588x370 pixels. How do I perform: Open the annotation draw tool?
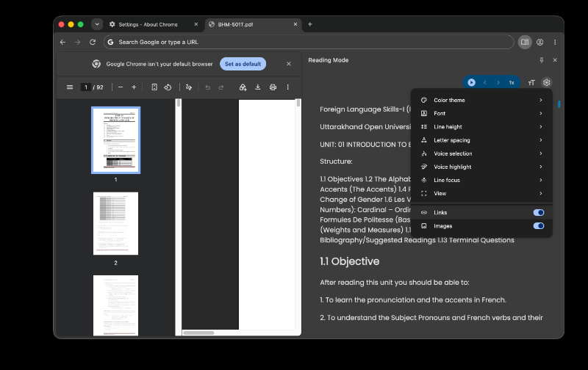click(189, 87)
